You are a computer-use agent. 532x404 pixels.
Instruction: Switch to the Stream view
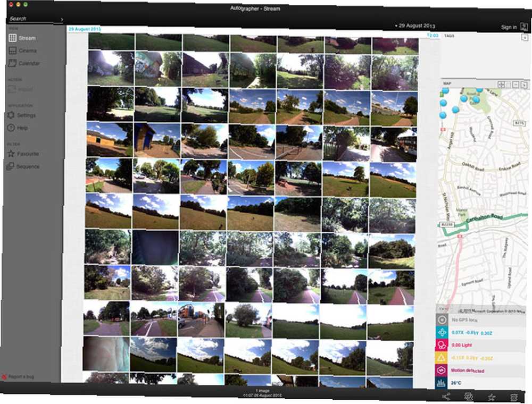click(x=22, y=38)
